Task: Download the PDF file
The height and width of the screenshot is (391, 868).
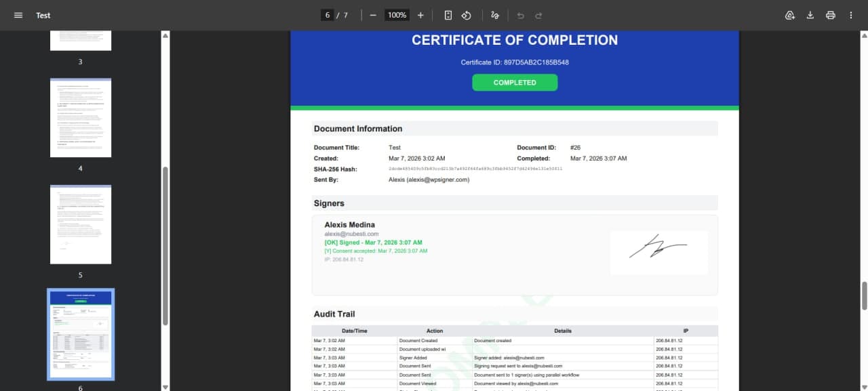Action: tap(810, 14)
